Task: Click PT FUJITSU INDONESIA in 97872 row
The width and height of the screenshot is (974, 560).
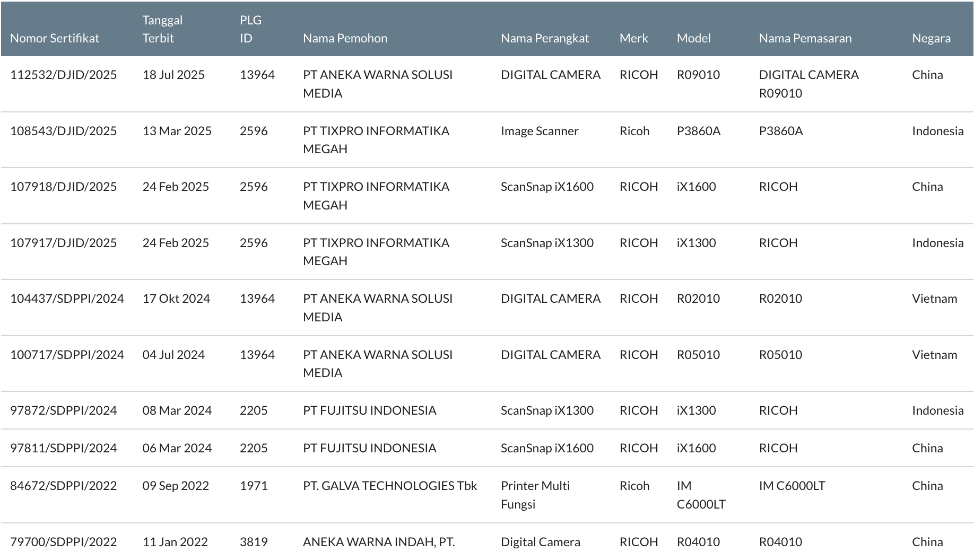Action: [369, 410]
